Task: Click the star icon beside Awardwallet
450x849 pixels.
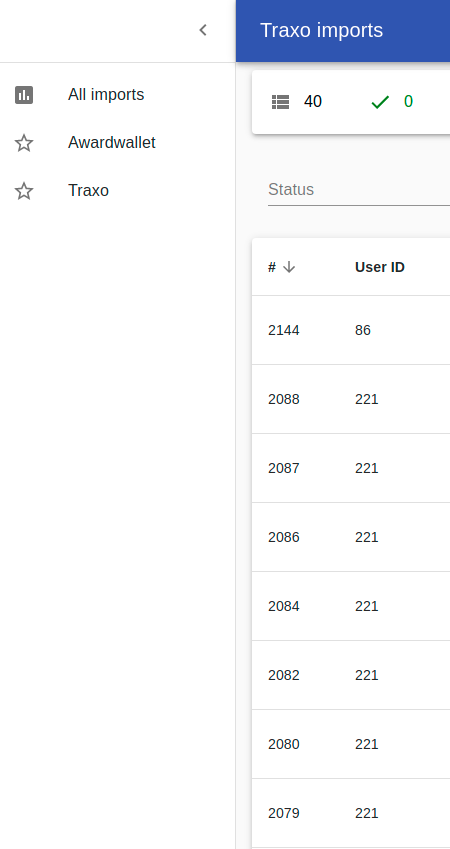Action: [x=24, y=143]
